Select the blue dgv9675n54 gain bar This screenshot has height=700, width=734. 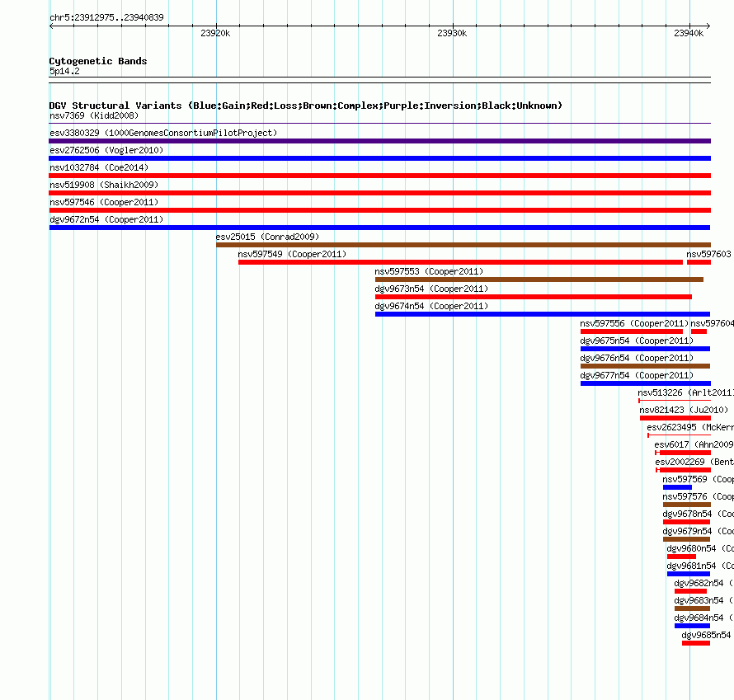point(645,349)
